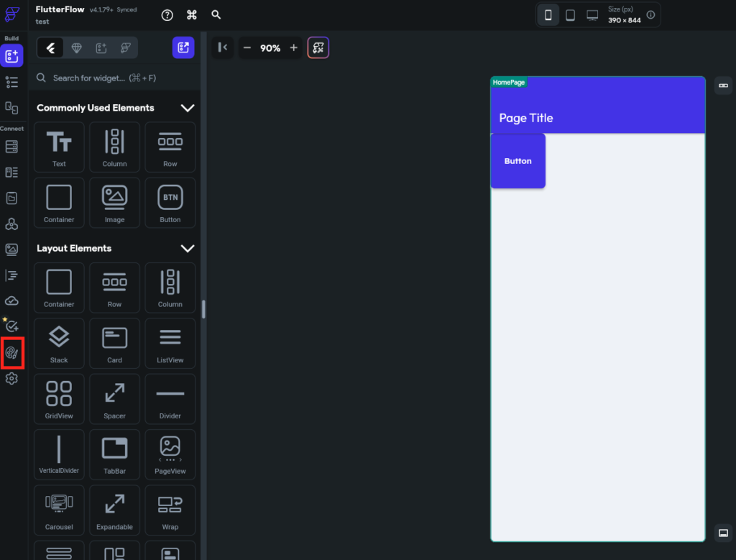The width and height of the screenshot is (736, 560).
Task: Choose the GridView widget
Action: coord(59,399)
